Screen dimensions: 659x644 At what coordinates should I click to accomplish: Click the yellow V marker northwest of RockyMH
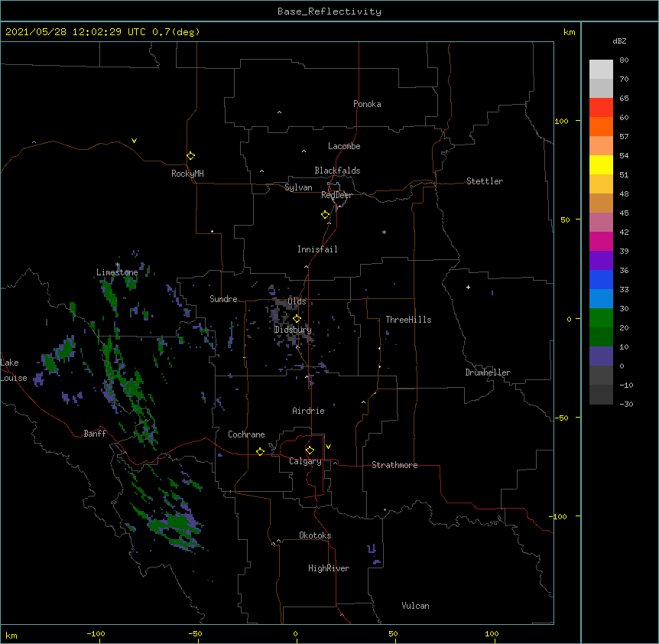point(134,141)
